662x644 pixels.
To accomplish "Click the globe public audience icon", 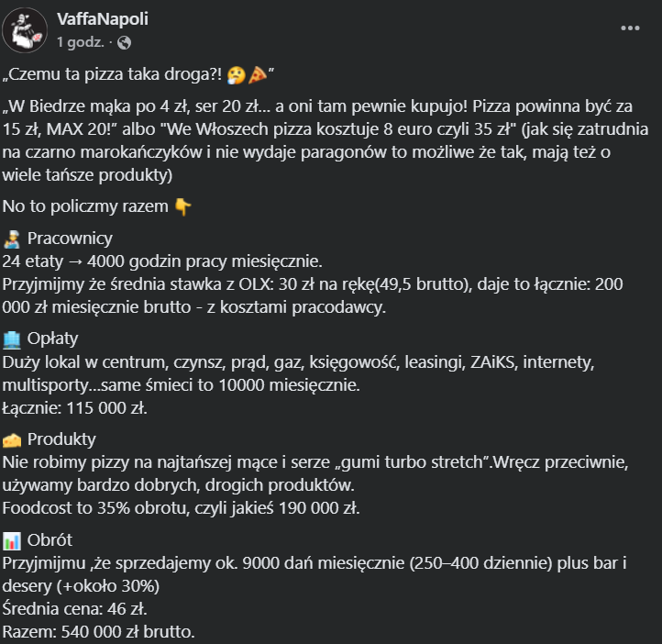I will point(125,42).
